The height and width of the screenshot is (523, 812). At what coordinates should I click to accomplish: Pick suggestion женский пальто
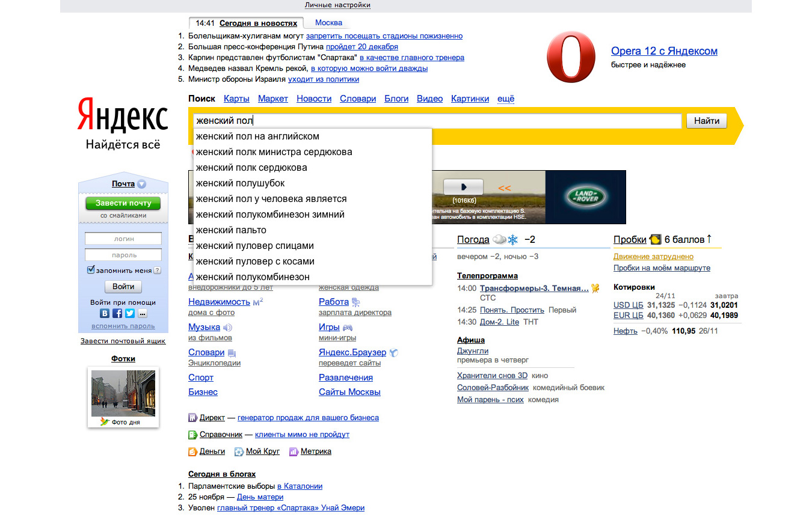(x=313, y=230)
